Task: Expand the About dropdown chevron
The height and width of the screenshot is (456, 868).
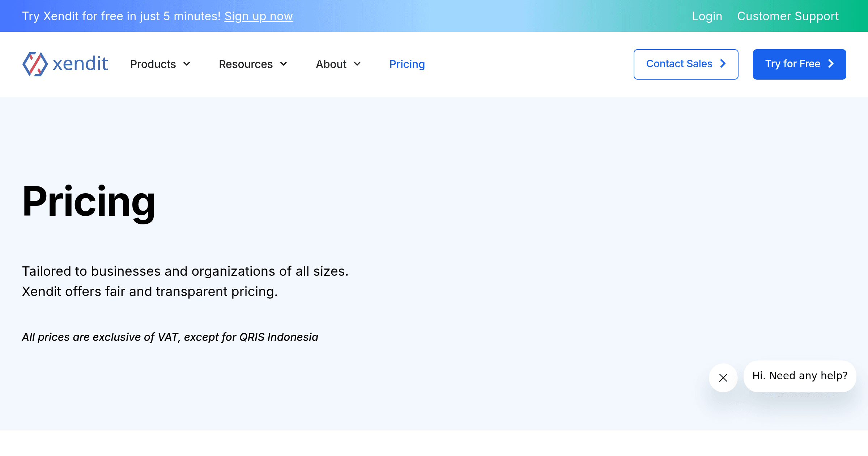Action: point(357,64)
